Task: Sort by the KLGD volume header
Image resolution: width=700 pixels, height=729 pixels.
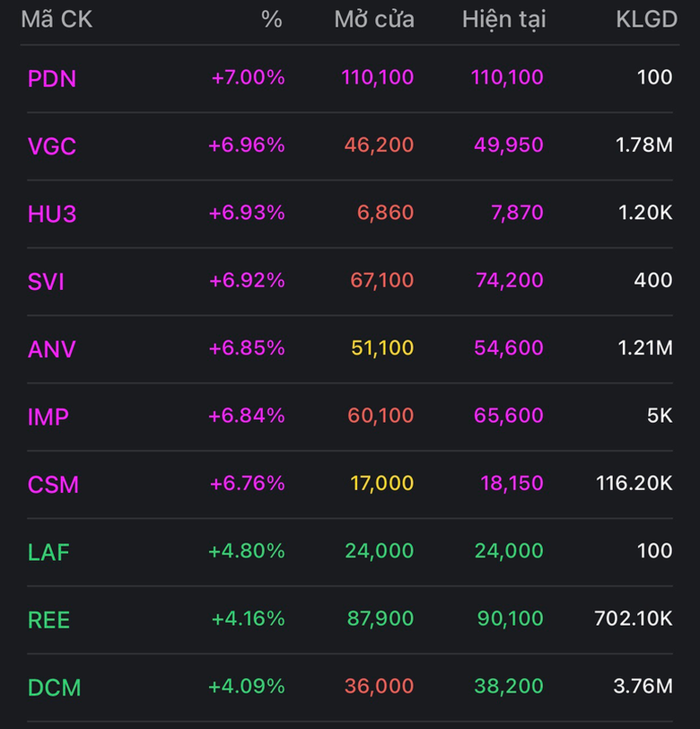Action: coord(646,20)
